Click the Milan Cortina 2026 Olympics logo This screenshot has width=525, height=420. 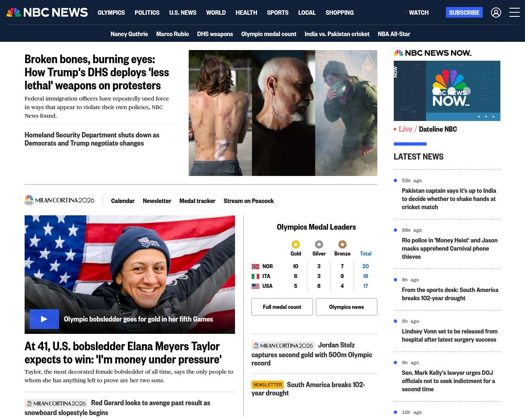[x=59, y=200]
